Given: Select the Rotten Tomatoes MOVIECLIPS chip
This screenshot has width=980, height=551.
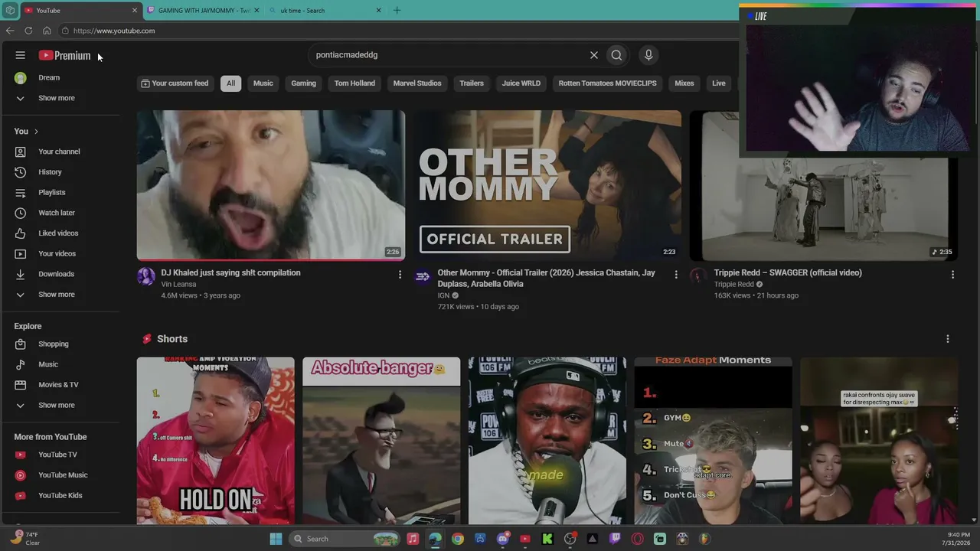Looking at the screenshot, I should click(608, 83).
